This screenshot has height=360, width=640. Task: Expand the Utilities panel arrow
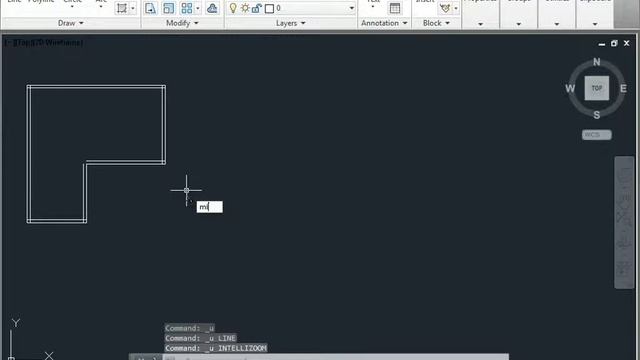pos(557,24)
